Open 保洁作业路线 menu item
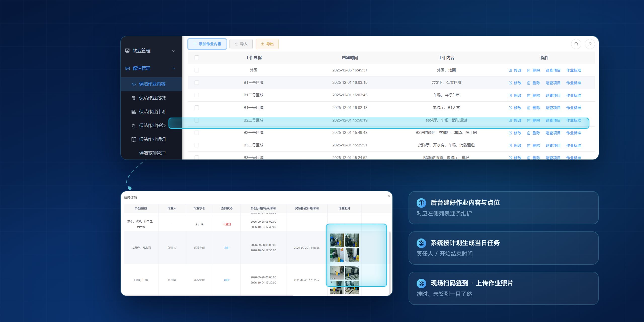This screenshot has height=322, width=644. pyautogui.click(x=151, y=98)
